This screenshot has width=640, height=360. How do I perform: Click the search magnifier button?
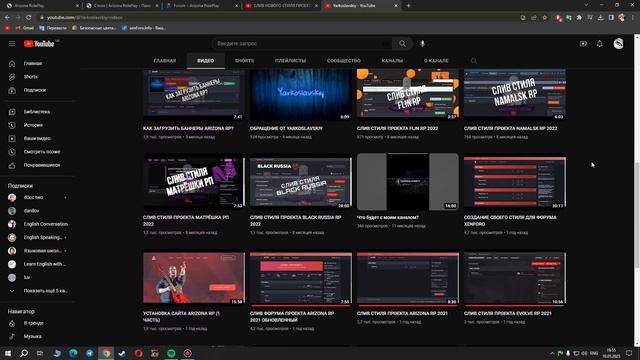(x=402, y=44)
